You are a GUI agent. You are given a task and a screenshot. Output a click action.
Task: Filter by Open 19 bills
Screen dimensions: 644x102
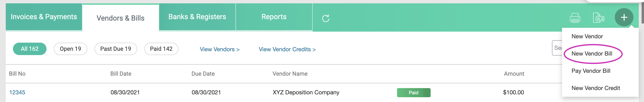[x=70, y=49]
